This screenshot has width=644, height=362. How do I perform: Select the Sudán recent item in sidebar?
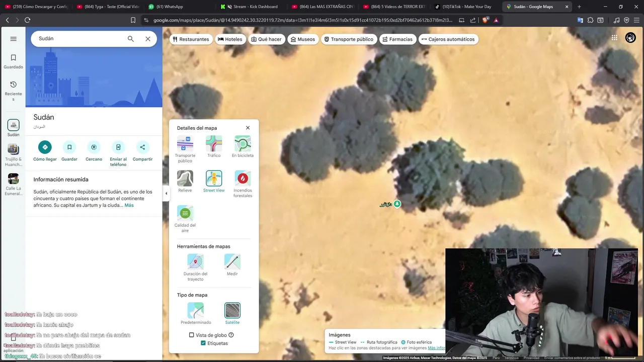click(x=14, y=128)
